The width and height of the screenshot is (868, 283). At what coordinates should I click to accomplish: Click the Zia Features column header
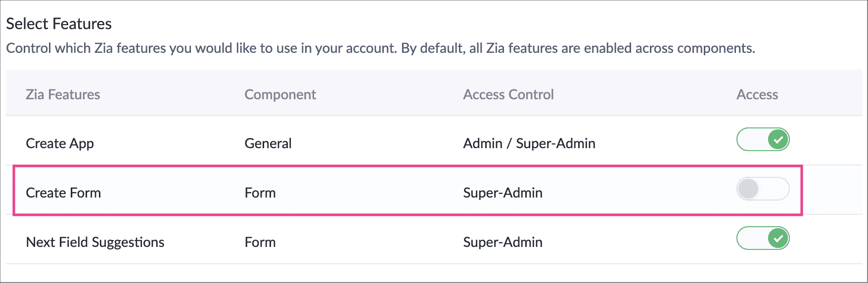click(x=63, y=94)
